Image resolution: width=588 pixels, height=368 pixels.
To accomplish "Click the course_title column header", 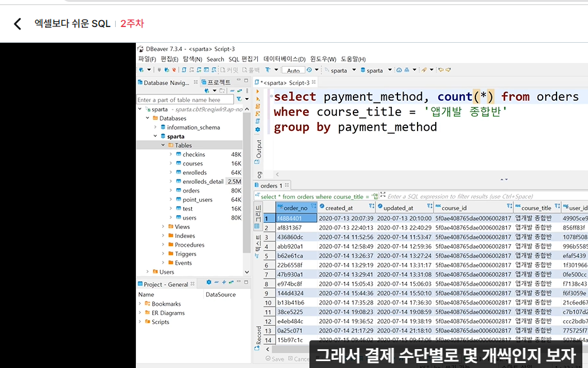I will tap(536, 208).
